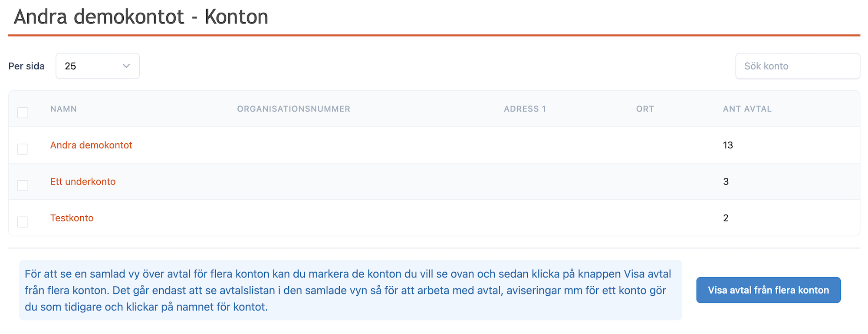
Task: Sort by the ANT AVTAL column header
Action: [x=747, y=109]
